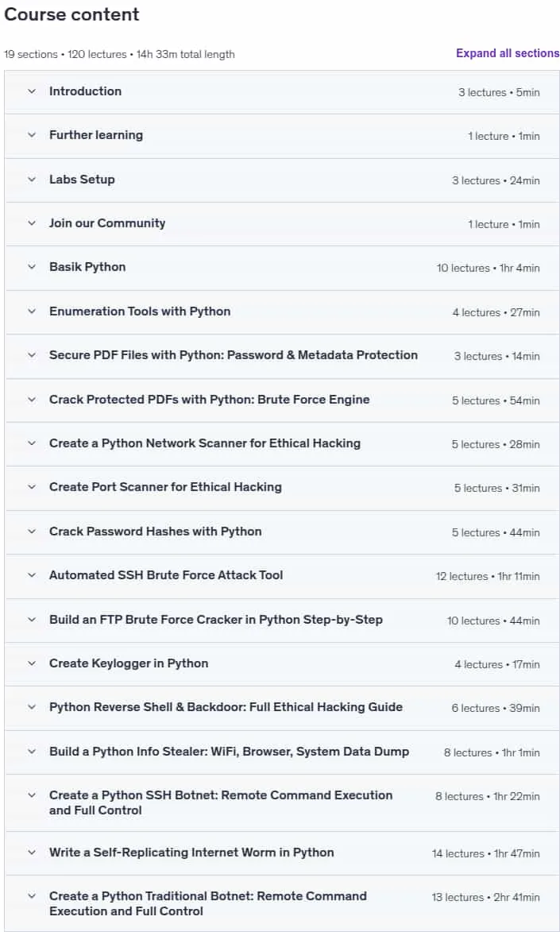The width and height of the screenshot is (560, 932).
Task: Expand Python Traditional Botnet section chevron
Action: click(x=32, y=896)
